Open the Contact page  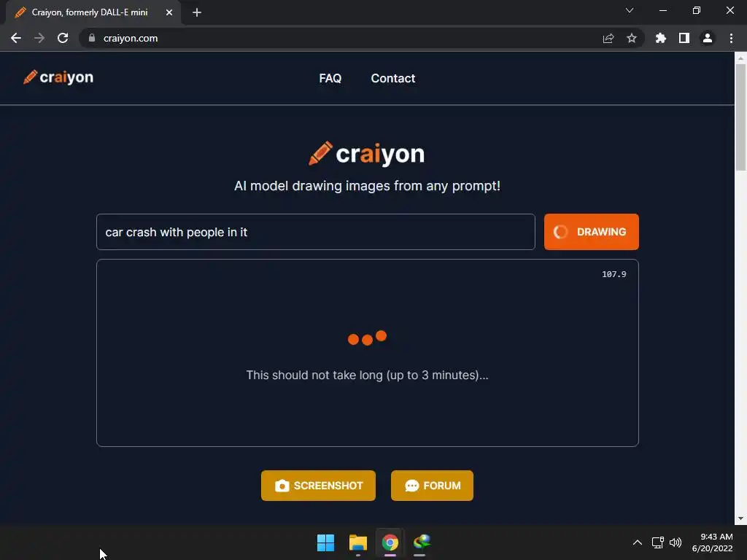pyautogui.click(x=393, y=78)
